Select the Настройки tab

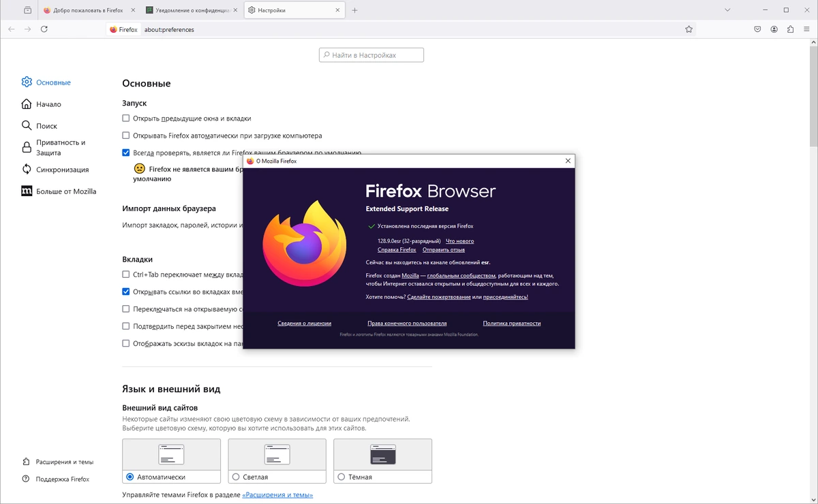click(294, 10)
